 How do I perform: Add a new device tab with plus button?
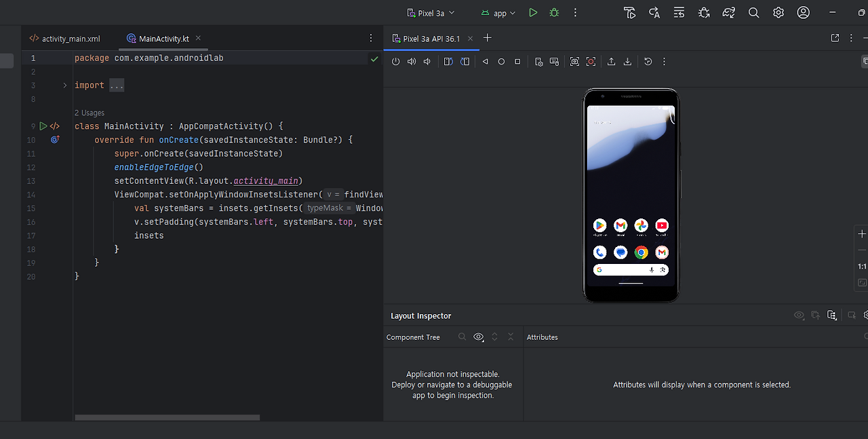[x=487, y=38]
